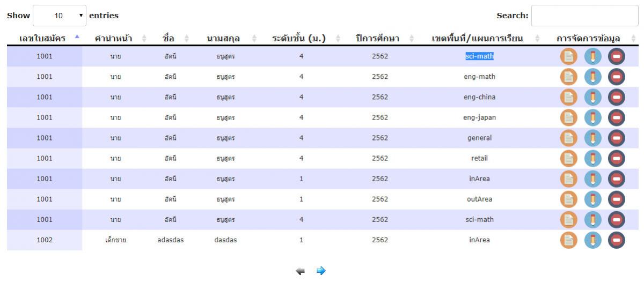Open document icon in eng-japan row
The width and height of the screenshot is (644, 282).
tap(569, 117)
